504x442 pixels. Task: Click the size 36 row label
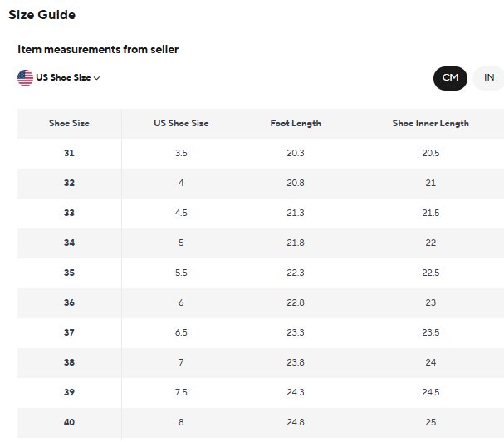(69, 302)
